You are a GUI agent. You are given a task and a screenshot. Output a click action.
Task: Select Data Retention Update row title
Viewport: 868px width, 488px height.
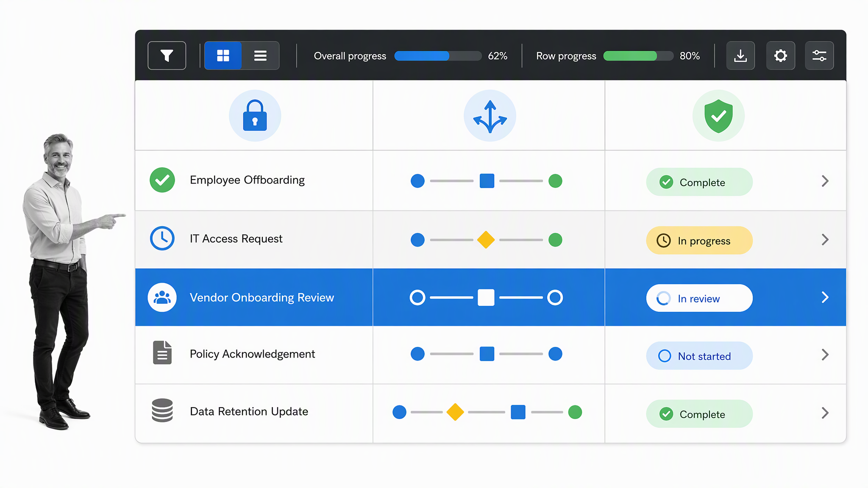point(249,411)
